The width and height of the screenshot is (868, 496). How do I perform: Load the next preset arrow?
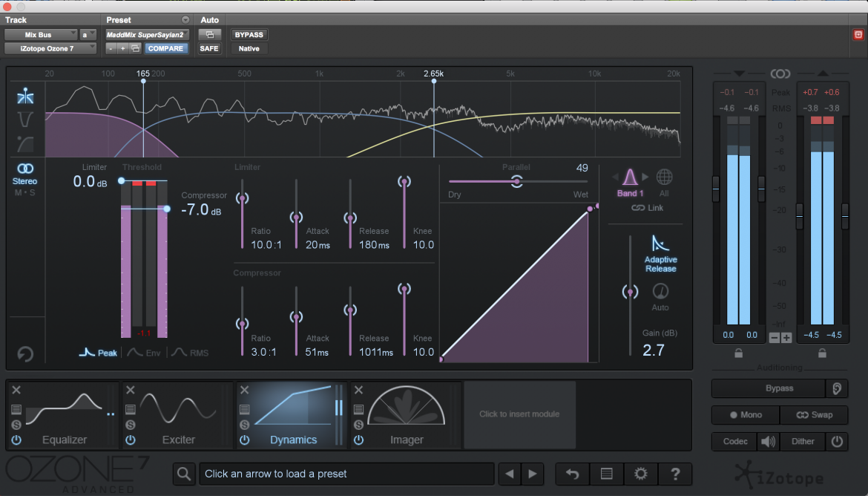pyautogui.click(x=533, y=474)
